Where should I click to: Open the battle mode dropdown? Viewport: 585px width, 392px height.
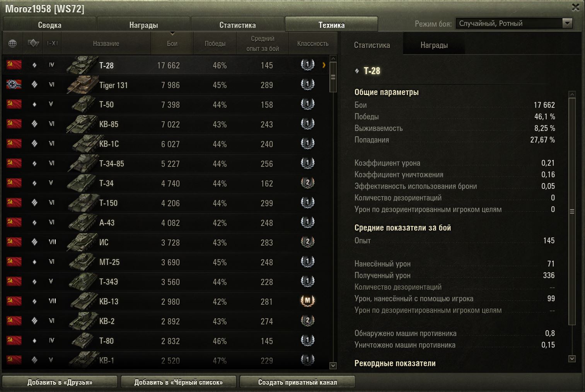[x=514, y=24]
